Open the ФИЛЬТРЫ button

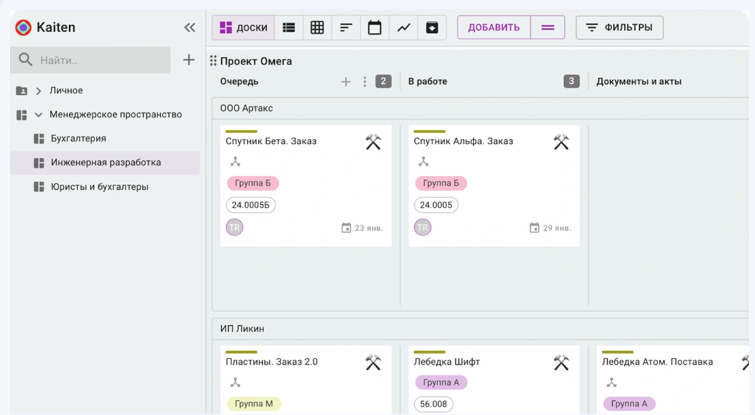(x=620, y=27)
